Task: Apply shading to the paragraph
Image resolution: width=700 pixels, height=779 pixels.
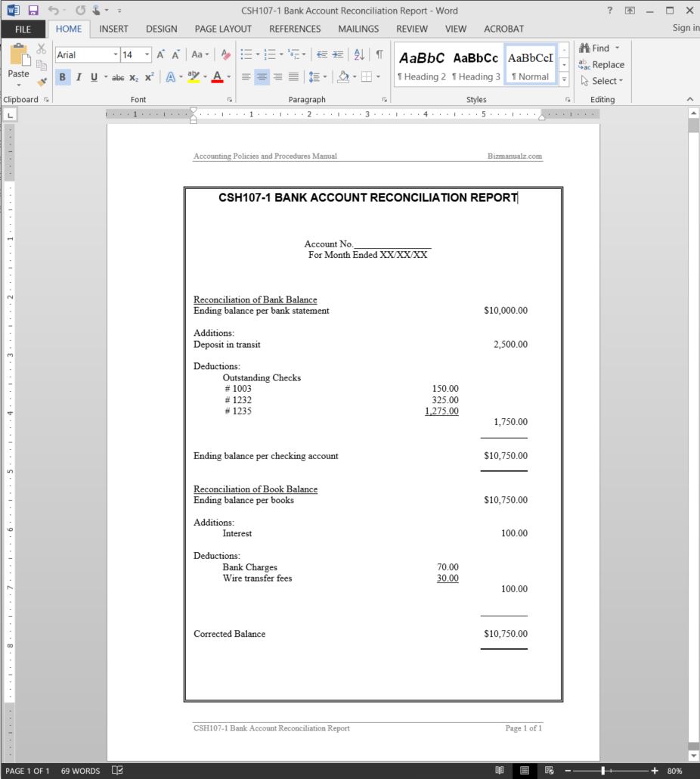Action: (x=343, y=77)
